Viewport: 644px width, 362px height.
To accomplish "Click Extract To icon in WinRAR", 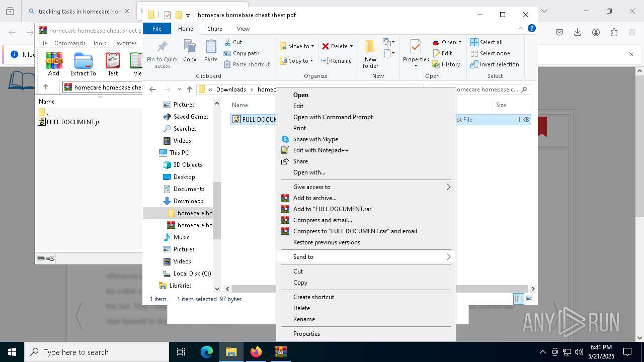I will click(83, 64).
